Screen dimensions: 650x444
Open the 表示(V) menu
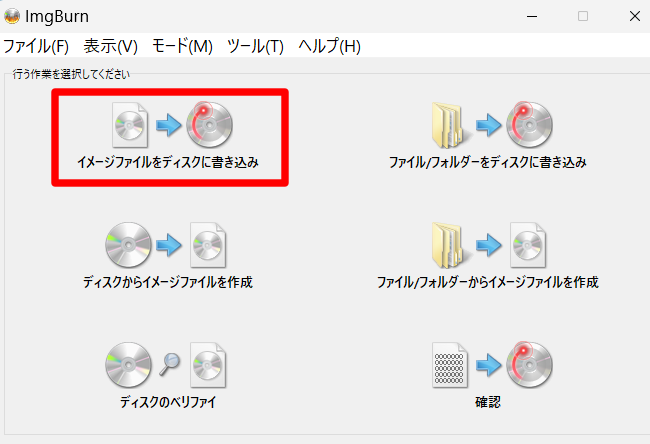(111, 46)
